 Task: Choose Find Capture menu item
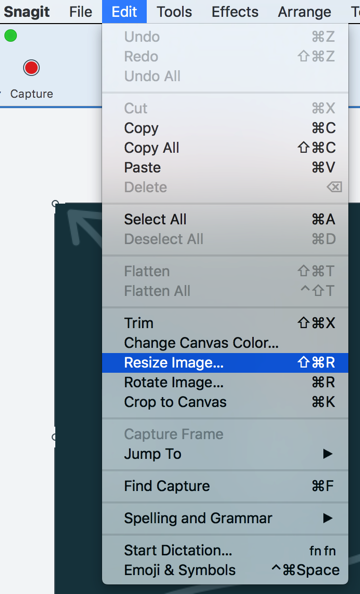[x=225, y=486]
